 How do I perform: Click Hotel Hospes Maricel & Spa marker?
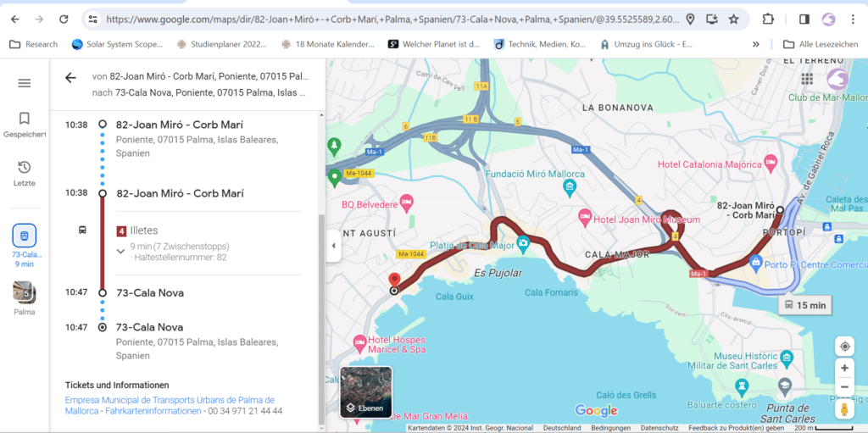point(359,341)
